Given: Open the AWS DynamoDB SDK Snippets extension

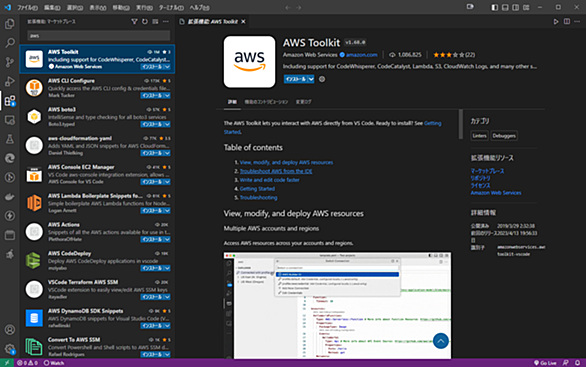Looking at the screenshot, I should pos(97,318).
